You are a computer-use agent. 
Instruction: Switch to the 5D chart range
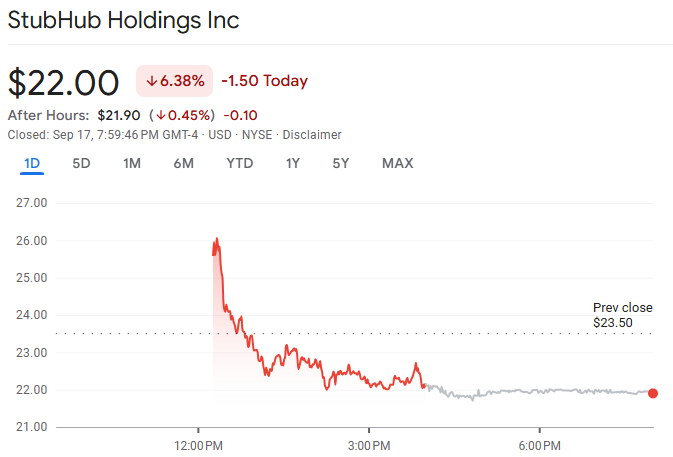tap(81, 163)
